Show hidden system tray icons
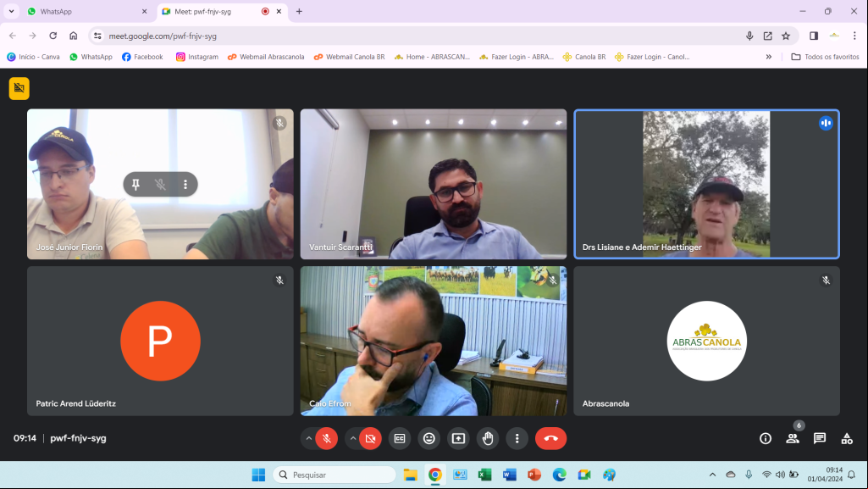 [x=712, y=475]
